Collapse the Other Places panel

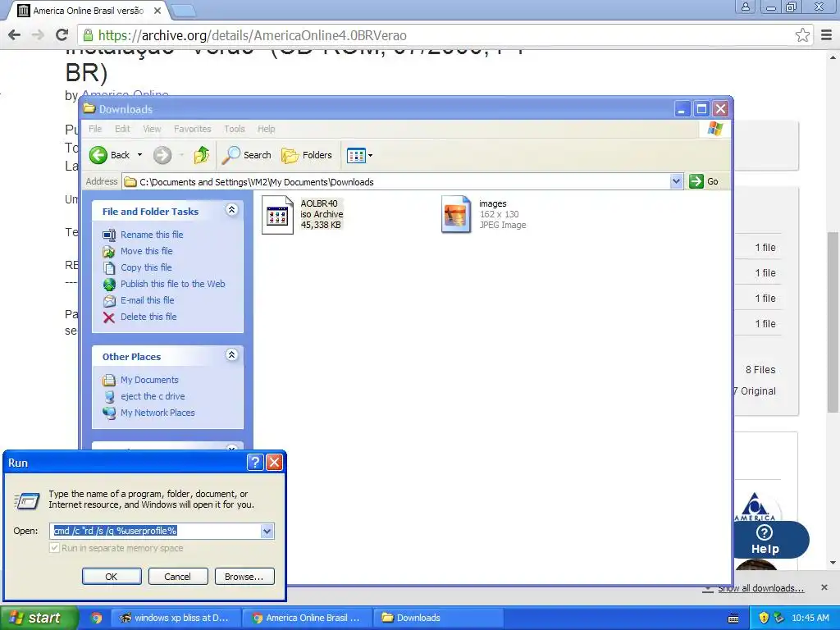click(x=231, y=355)
